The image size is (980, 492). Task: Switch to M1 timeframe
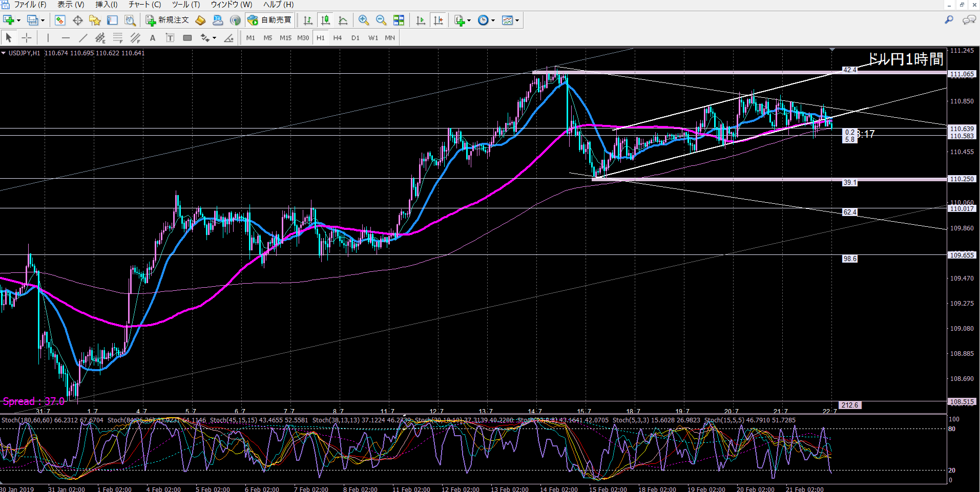point(251,37)
